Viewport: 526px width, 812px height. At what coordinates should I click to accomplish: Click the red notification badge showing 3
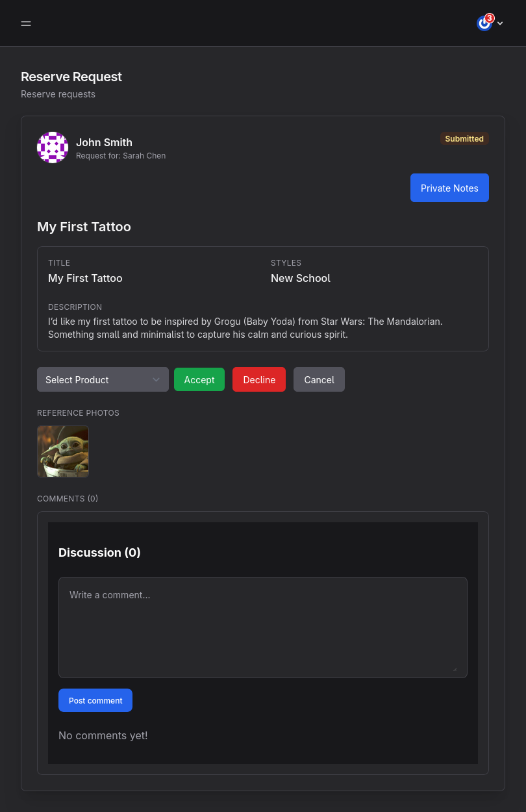490,18
